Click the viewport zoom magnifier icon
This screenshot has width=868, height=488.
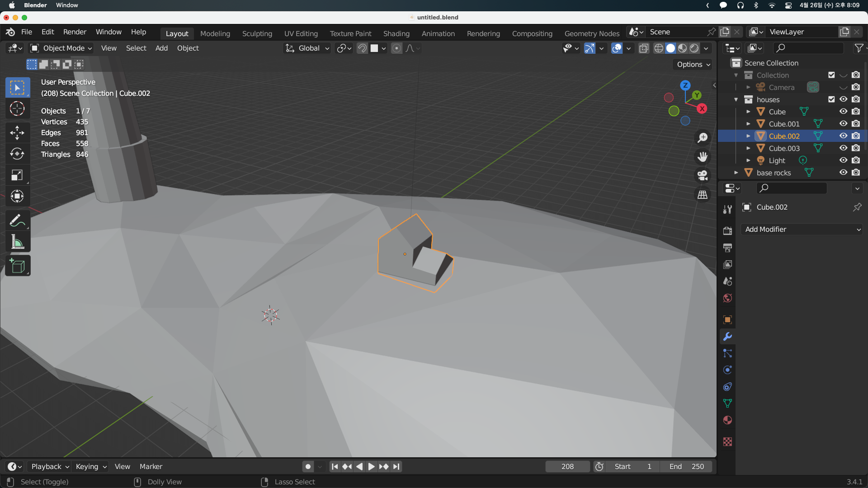(703, 137)
